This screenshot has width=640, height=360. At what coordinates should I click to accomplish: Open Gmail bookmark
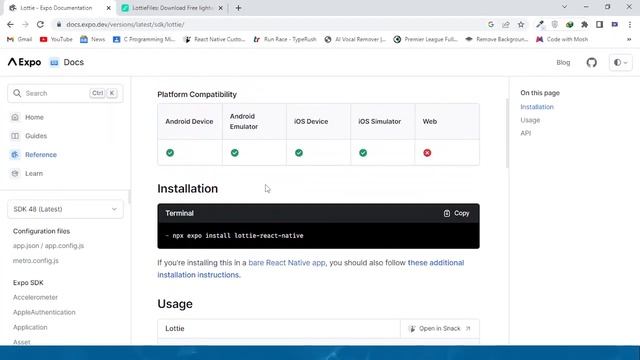tap(20, 39)
